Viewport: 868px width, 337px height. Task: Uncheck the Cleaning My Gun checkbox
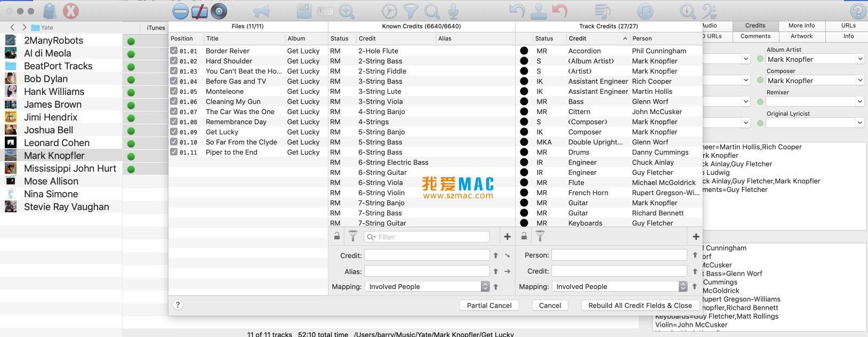(x=174, y=101)
